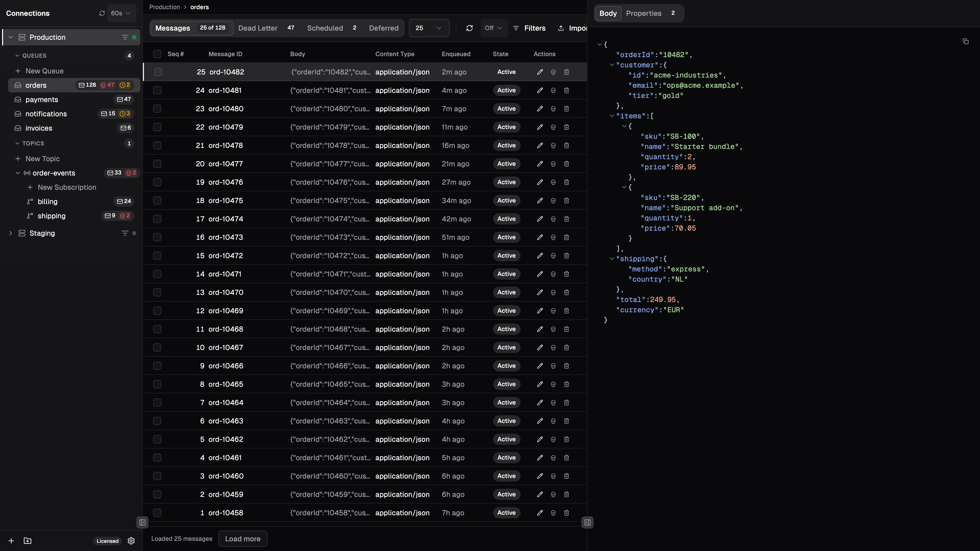Screen dimensions: 980x551
Task: Click the refresh messages icon in toolbar
Action: point(470,28)
